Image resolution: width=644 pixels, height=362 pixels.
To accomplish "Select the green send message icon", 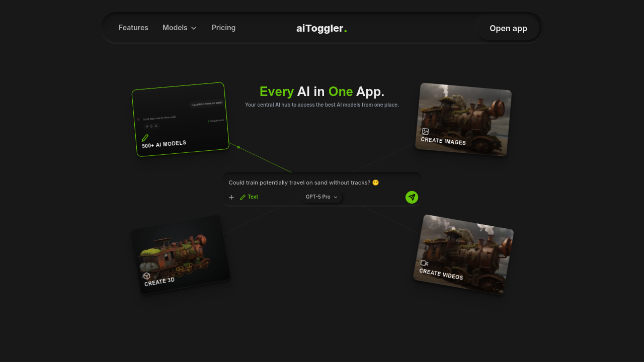I will [412, 197].
